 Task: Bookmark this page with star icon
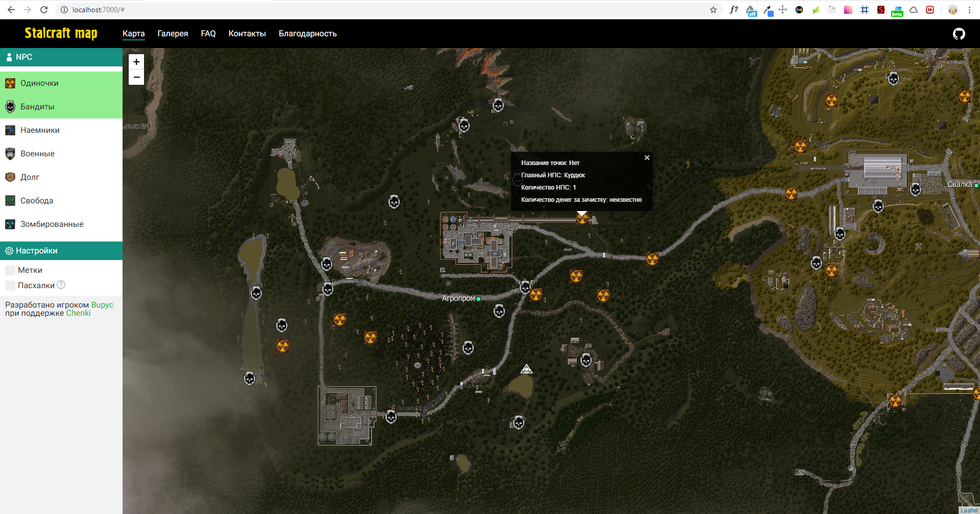click(713, 10)
